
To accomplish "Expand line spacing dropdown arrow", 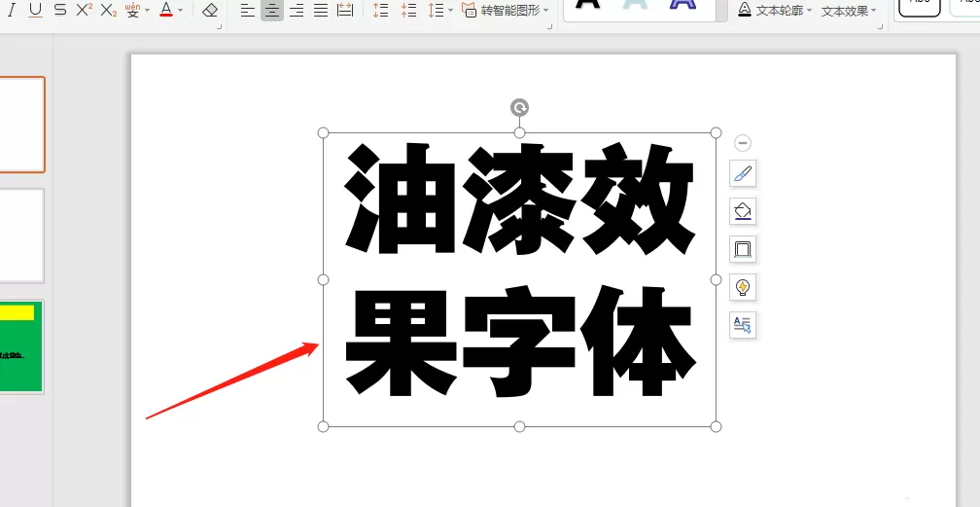I will pyautogui.click(x=451, y=10).
